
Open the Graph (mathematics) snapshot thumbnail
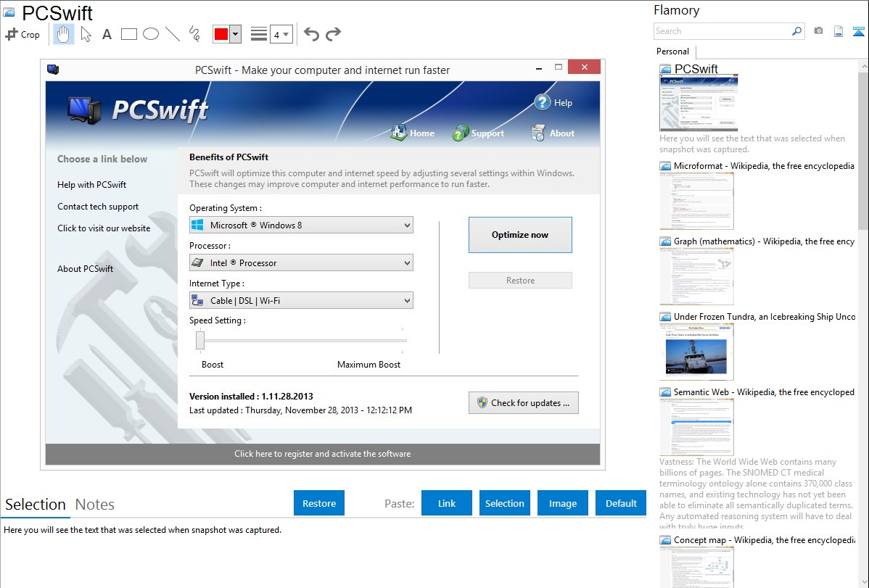696,276
